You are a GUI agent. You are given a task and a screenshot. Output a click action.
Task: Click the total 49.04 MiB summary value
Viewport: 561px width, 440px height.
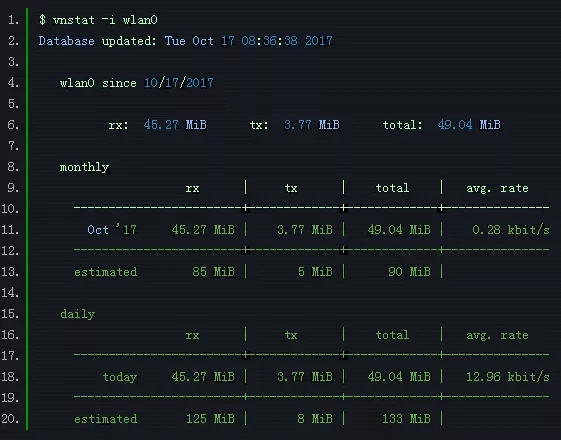469,125
